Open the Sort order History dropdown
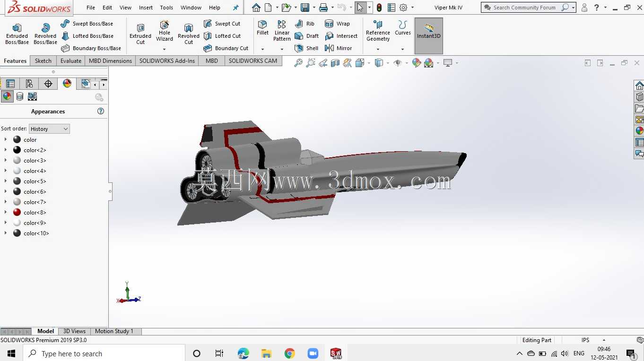Viewport: 644px width, 361px height. tap(49, 129)
